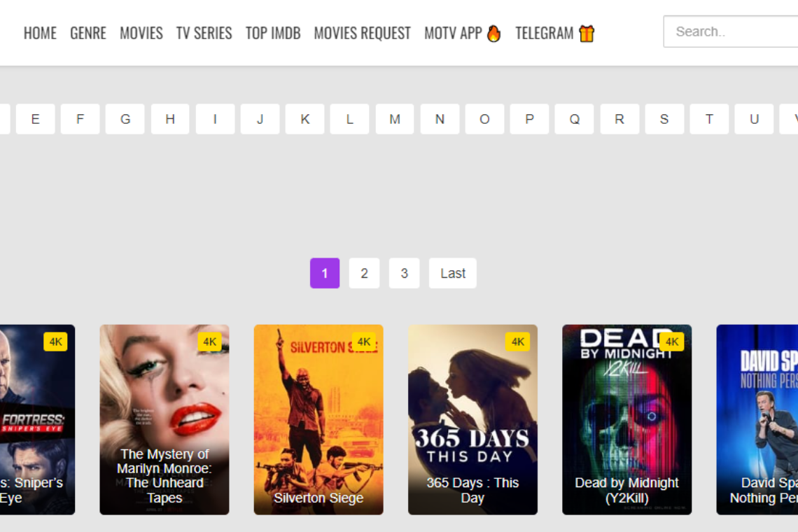Open the TOP IMDB page
Image resolution: width=798 pixels, height=532 pixels.
click(x=273, y=33)
